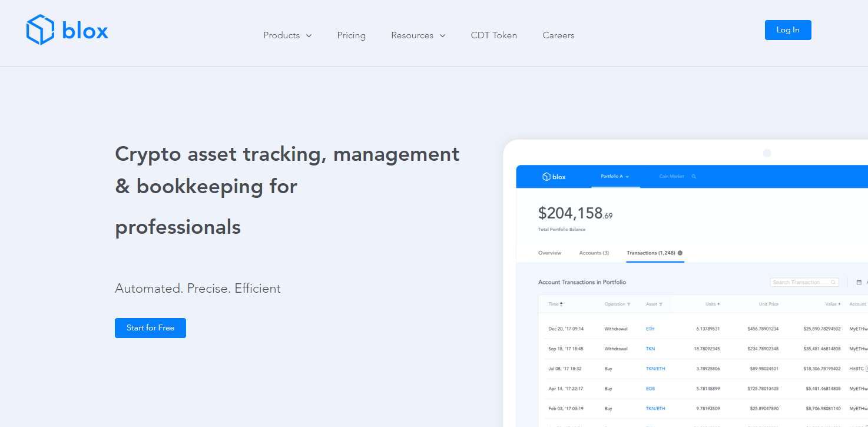Click the calendar icon near Search Transaction

click(859, 283)
